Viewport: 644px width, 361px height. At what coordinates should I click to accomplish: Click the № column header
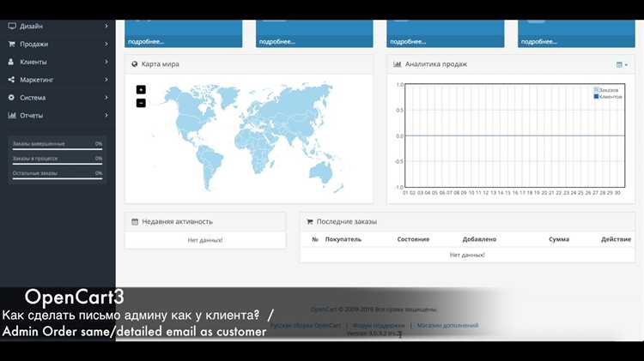click(x=315, y=239)
